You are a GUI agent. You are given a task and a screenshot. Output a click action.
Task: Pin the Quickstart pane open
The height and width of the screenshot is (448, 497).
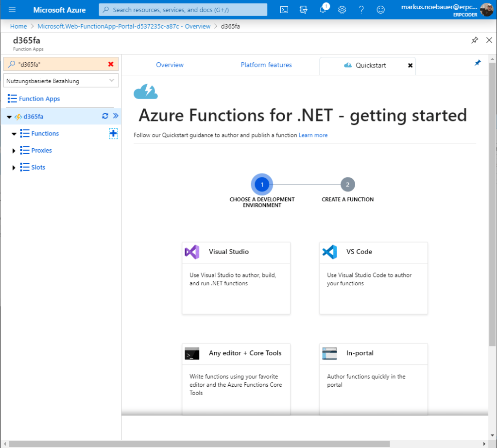477,62
